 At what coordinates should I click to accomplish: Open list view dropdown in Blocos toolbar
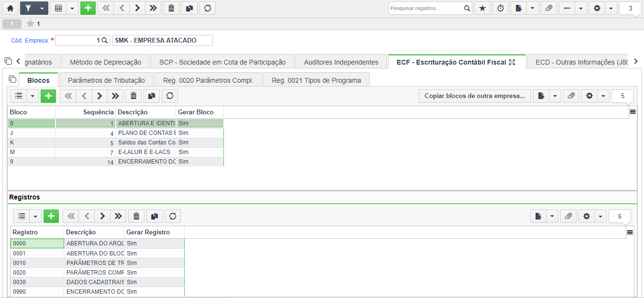(x=33, y=96)
